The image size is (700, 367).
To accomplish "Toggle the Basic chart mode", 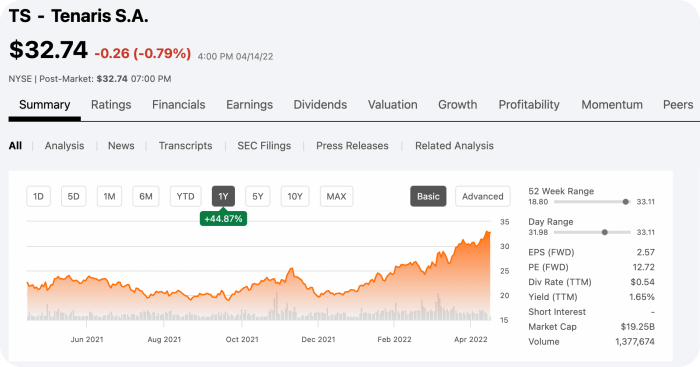I will [x=428, y=196].
